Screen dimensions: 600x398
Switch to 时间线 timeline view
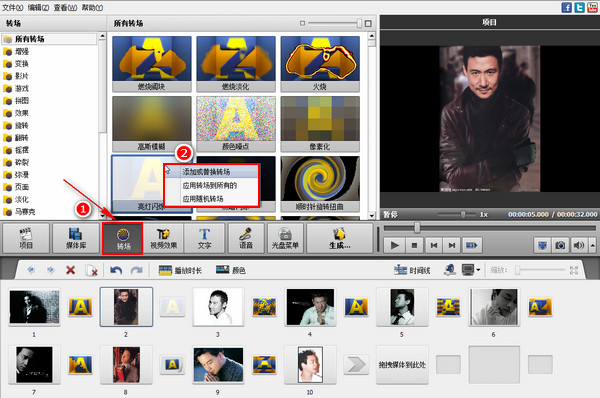click(x=412, y=270)
